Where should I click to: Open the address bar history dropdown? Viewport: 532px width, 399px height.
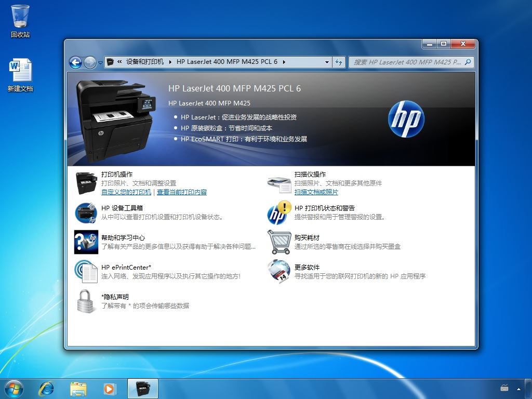pyautogui.click(x=327, y=62)
